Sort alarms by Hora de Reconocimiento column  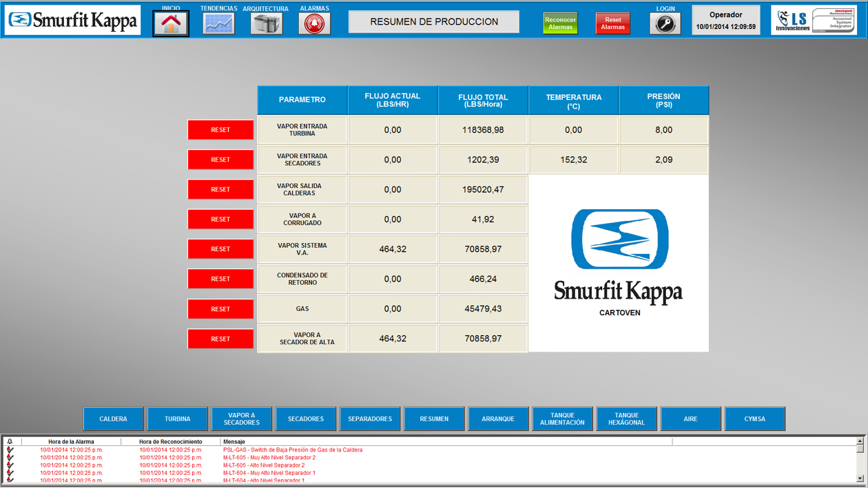(x=170, y=442)
